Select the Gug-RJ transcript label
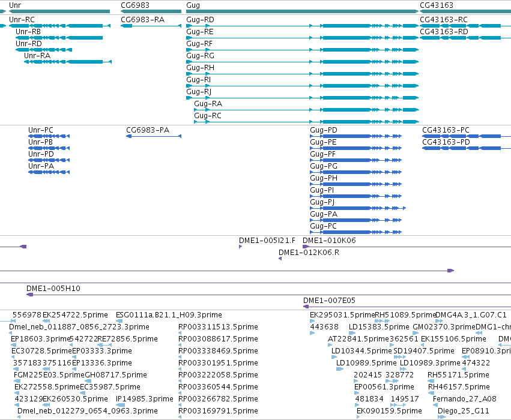Image resolution: width=511 pixels, height=420 pixels. (x=199, y=92)
